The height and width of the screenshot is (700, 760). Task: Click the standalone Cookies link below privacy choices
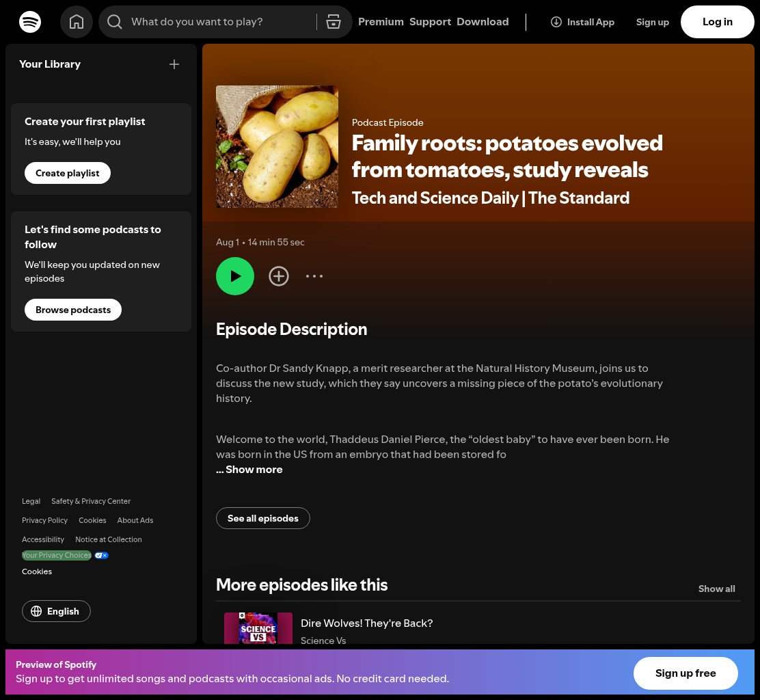[x=37, y=571]
